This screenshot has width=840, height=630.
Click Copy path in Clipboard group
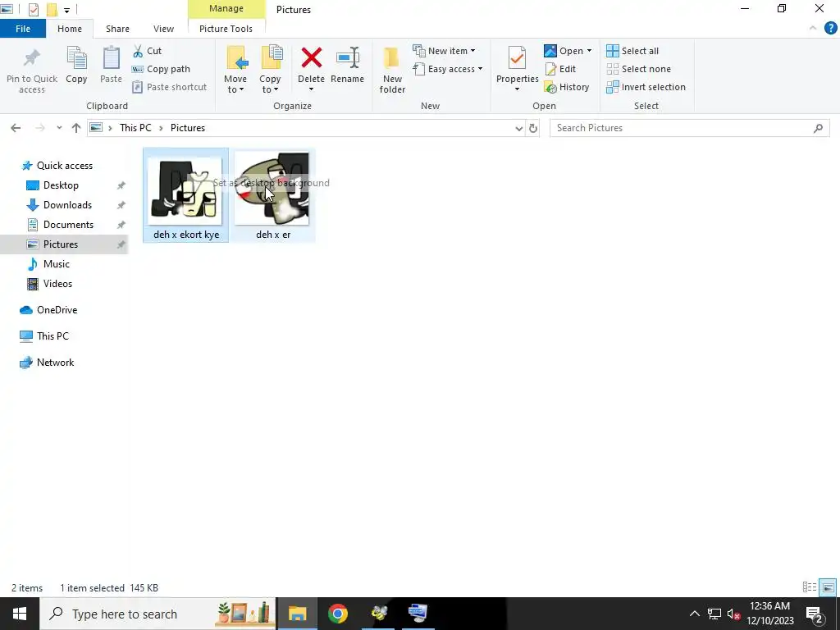162,69
